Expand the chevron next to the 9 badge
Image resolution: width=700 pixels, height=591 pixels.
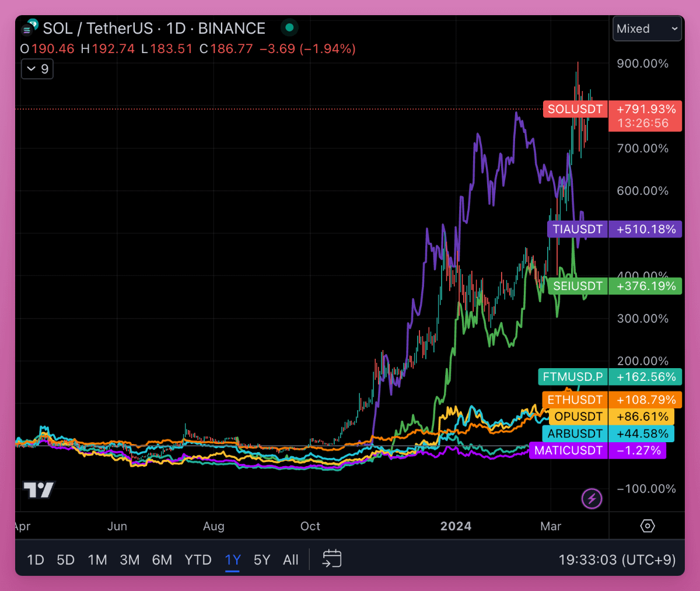(x=30, y=68)
